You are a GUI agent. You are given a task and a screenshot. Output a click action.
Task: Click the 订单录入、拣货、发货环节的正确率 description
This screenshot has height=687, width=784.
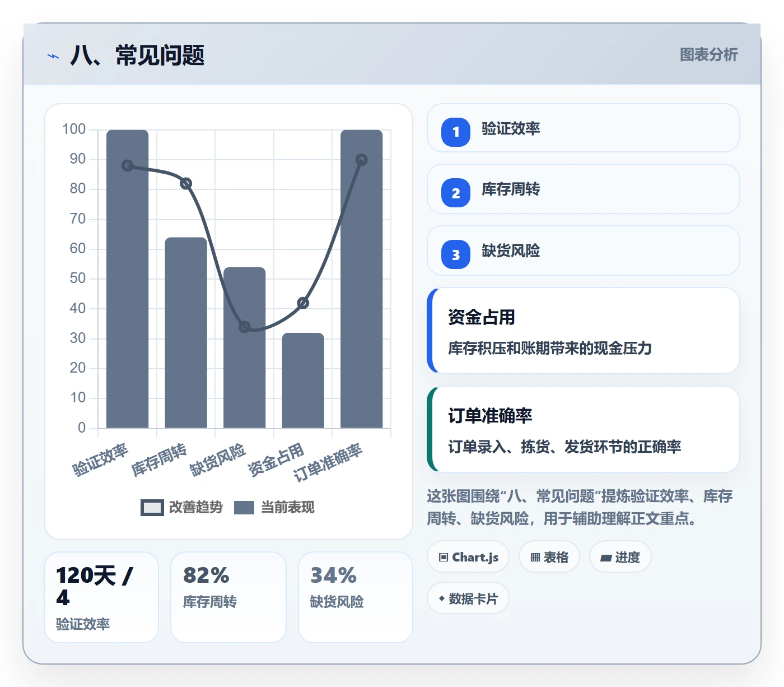coord(564,447)
